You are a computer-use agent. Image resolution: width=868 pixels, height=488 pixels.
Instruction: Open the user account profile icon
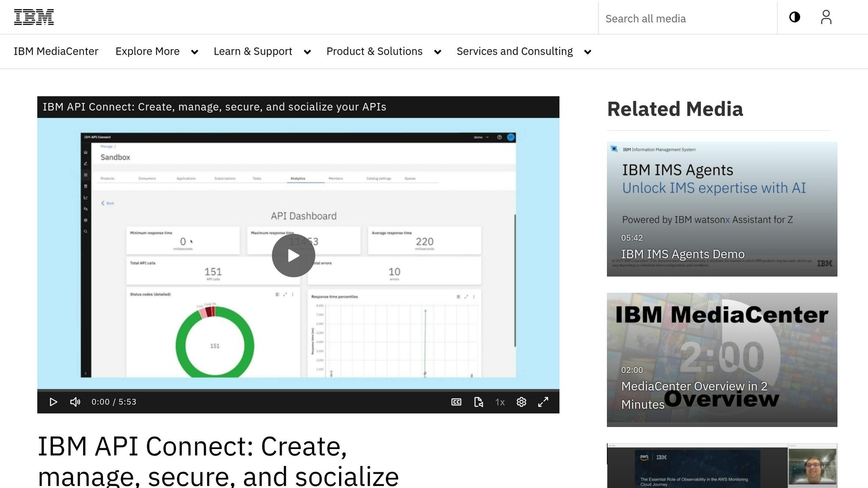826,17
